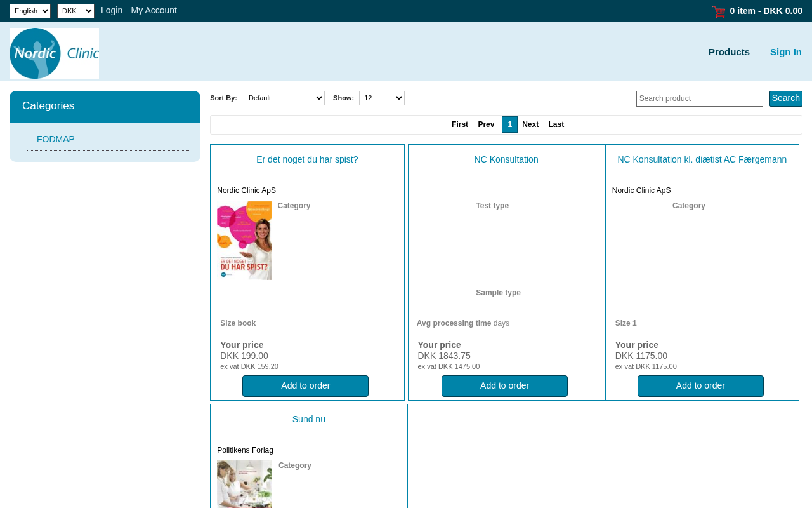812x508 pixels.
Task: Click the 'Test type' label
Action: tap(492, 206)
